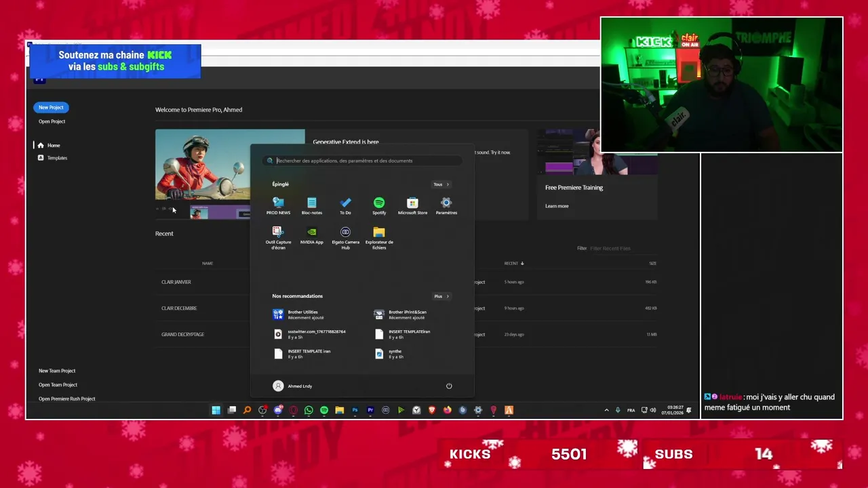
Task: Open Brother iPrint&Scan recommendation
Action: (x=400, y=314)
